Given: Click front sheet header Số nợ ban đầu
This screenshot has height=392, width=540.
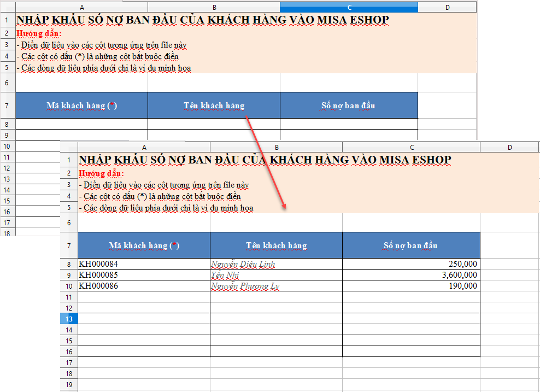Looking at the screenshot, I should 411,245.
